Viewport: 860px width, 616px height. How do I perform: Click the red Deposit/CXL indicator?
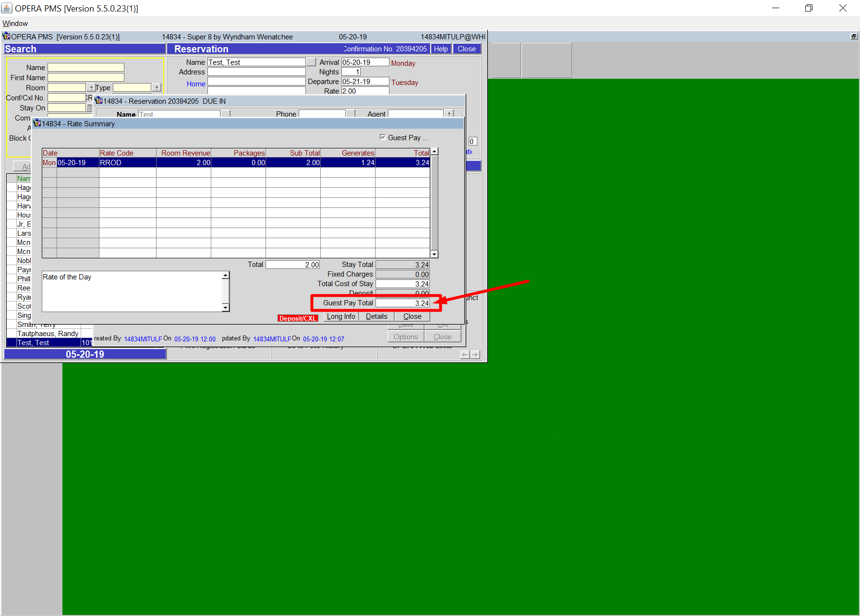[298, 318]
